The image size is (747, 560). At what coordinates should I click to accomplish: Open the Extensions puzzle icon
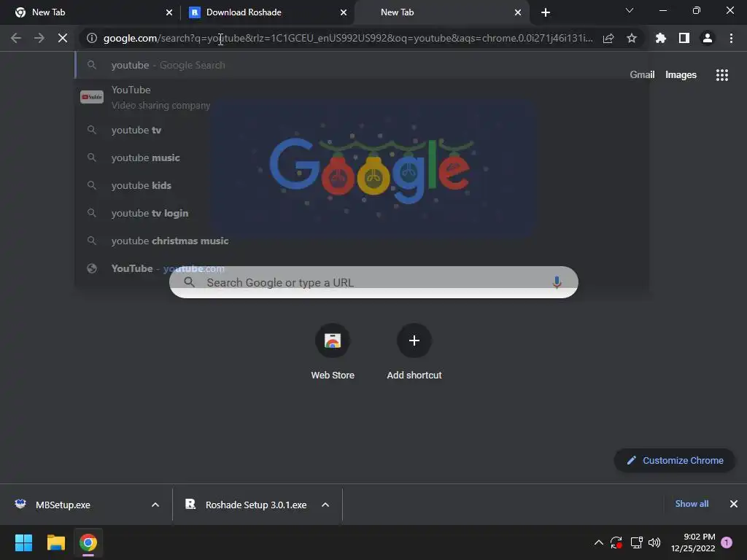[x=660, y=38]
